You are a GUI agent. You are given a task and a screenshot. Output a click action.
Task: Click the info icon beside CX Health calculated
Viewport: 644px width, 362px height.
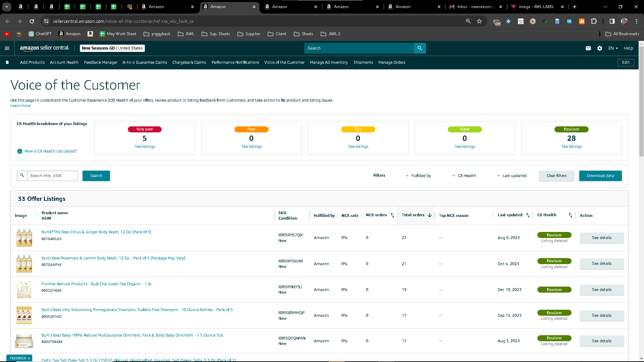pos(20,151)
